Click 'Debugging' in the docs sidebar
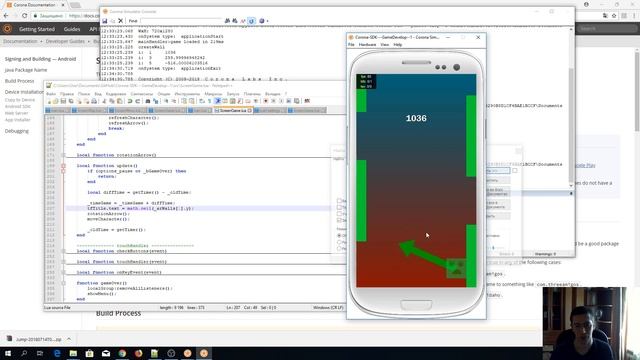The image size is (640, 360). coord(17,131)
